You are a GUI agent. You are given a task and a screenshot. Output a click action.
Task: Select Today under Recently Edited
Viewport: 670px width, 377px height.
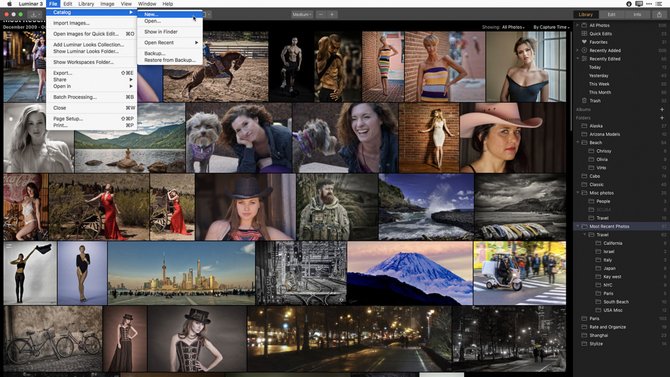(x=594, y=67)
